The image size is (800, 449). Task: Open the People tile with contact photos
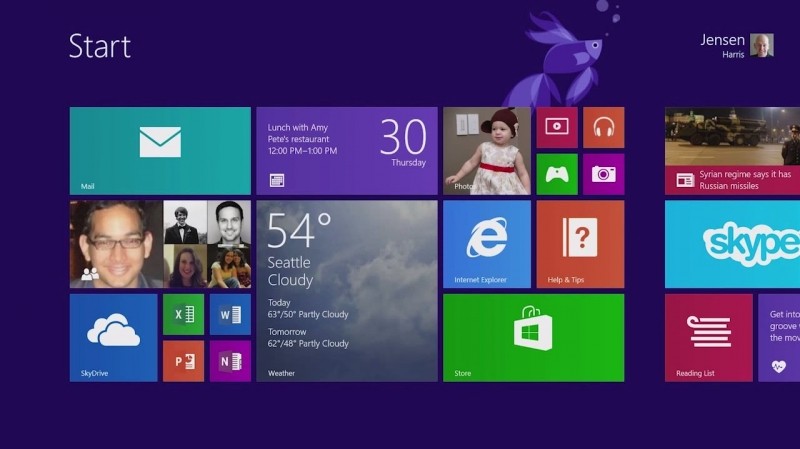pyautogui.click(x=160, y=244)
